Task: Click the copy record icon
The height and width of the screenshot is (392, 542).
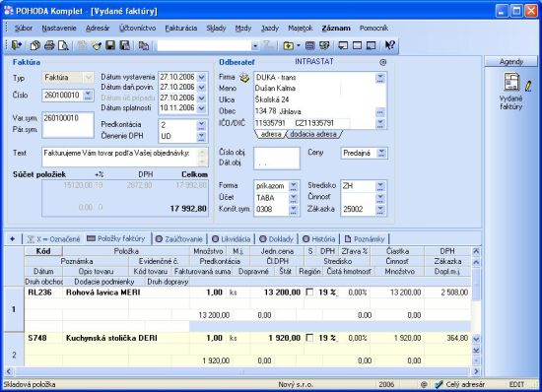Action: (144, 45)
